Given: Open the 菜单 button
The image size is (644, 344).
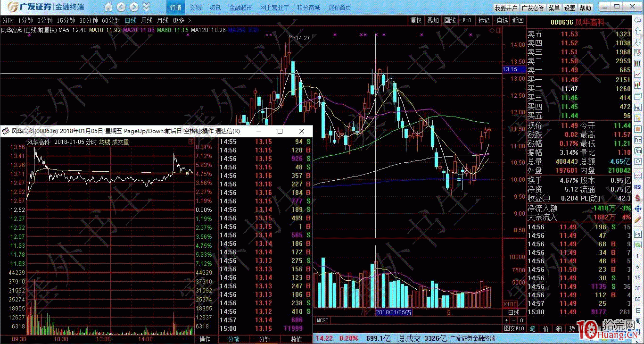Looking at the screenshot, I should [554, 8].
